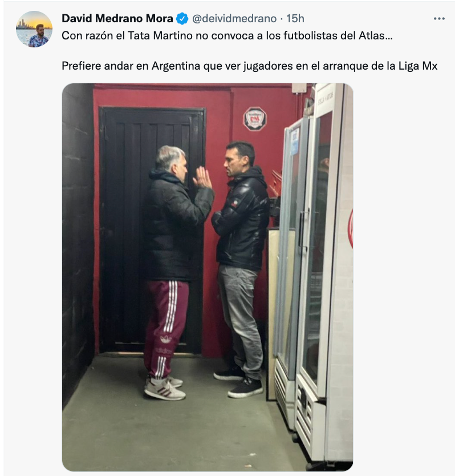
Task: Open the attached photo of two men talking
Action: click(208, 277)
